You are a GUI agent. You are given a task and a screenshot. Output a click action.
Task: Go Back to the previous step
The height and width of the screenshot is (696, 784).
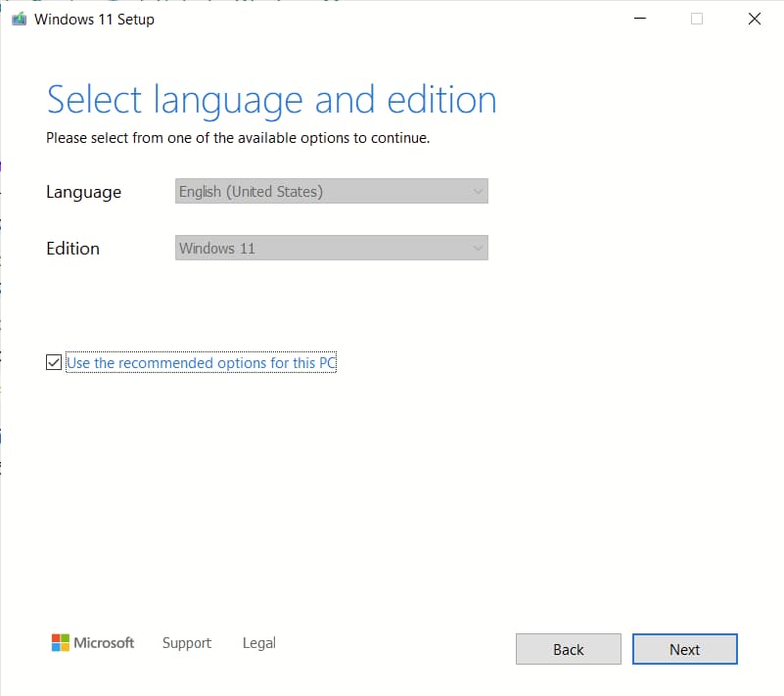(x=568, y=649)
